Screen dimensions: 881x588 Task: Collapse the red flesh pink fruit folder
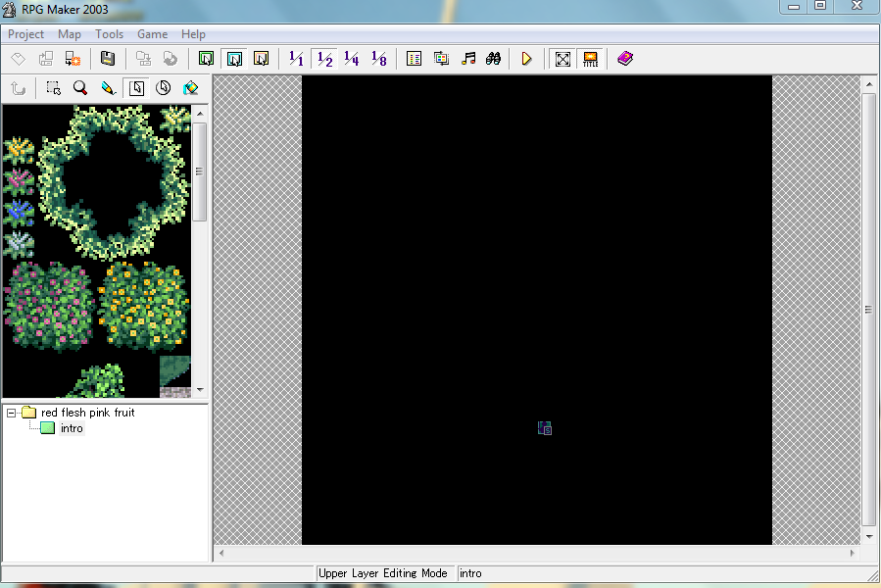(x=12, y=413)
